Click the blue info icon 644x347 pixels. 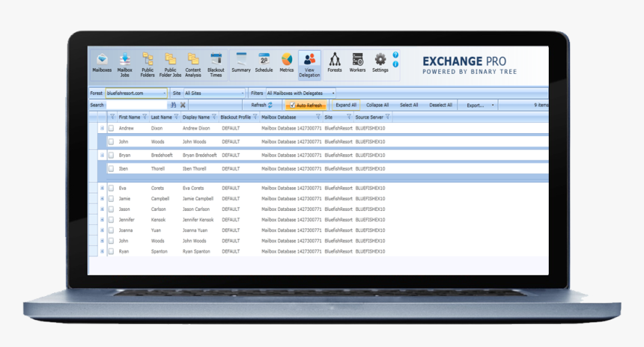click(395, 64)
